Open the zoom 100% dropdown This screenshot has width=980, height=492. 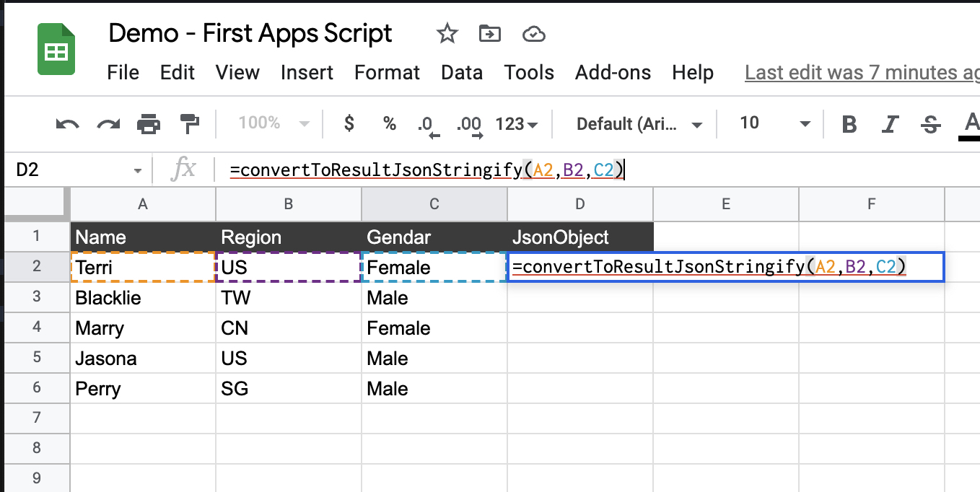click(x=274, y=123)
